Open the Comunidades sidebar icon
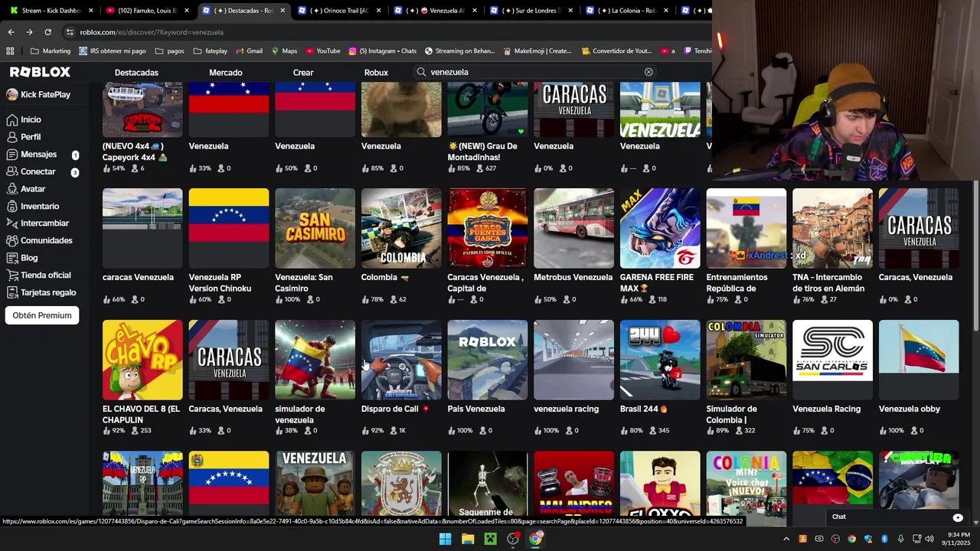Screen dimensions: 980x551 pos(12,240)
